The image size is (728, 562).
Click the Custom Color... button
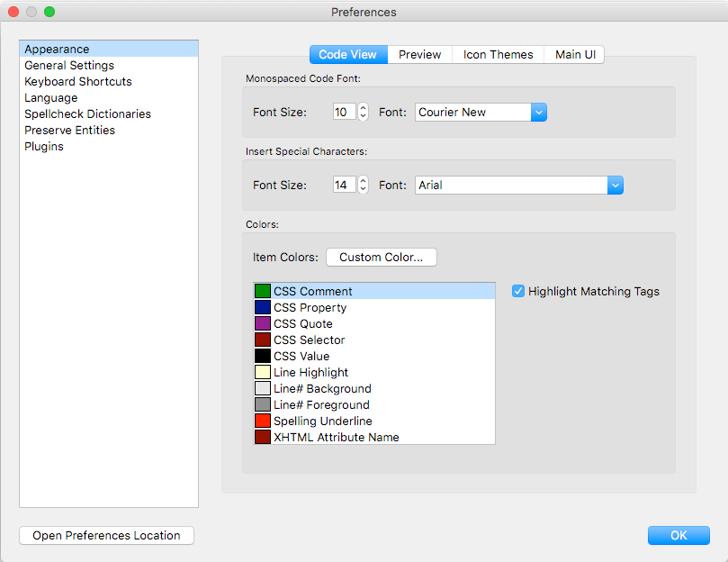(x=382, y=257)
